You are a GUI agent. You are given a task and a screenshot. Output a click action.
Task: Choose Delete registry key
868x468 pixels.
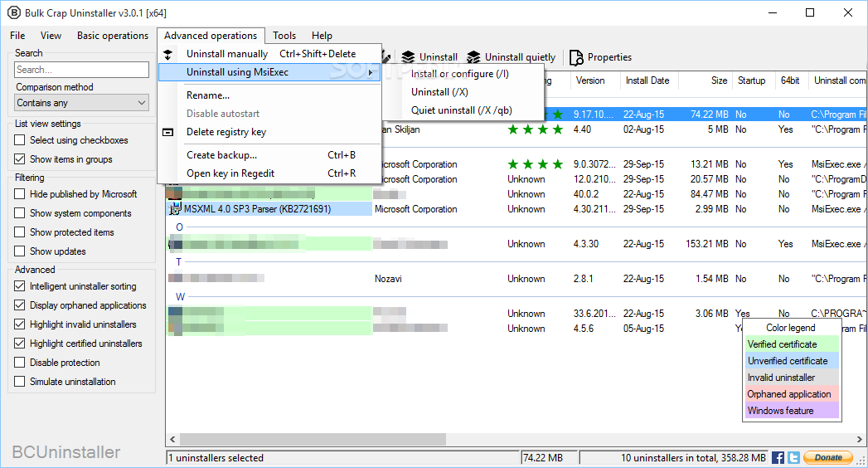point(269,132)
